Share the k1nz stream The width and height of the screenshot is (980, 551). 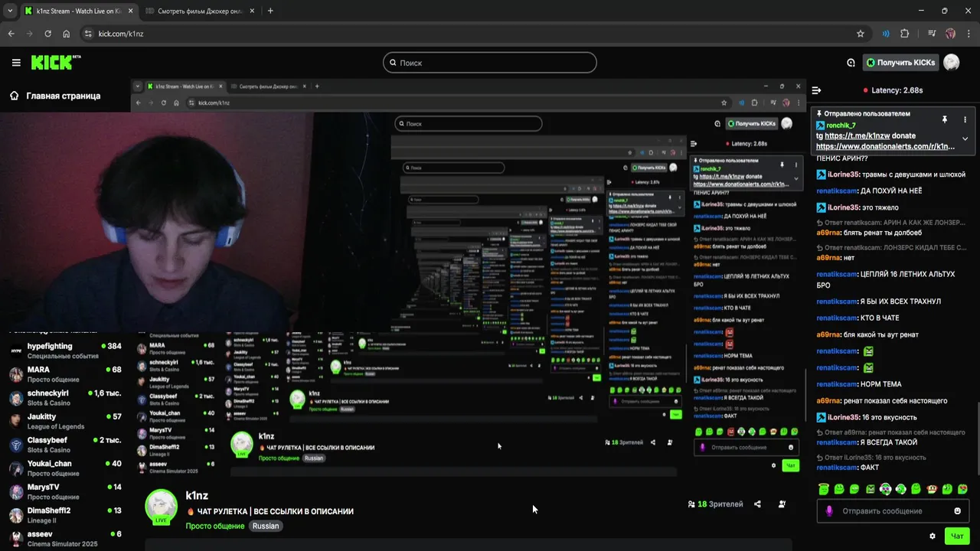[x=757, y=504]
